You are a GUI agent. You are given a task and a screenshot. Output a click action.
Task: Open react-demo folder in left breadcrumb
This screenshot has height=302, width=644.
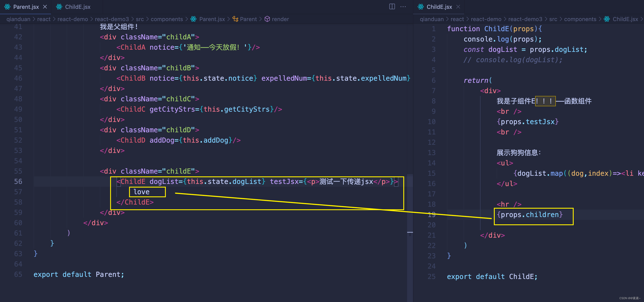click(x=72, y=19)
